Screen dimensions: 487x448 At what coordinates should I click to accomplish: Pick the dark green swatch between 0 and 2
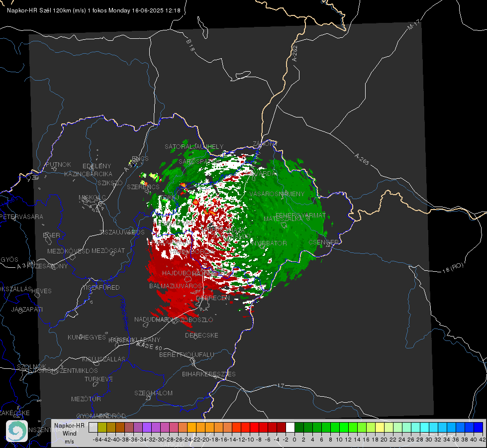click(299, 427)
